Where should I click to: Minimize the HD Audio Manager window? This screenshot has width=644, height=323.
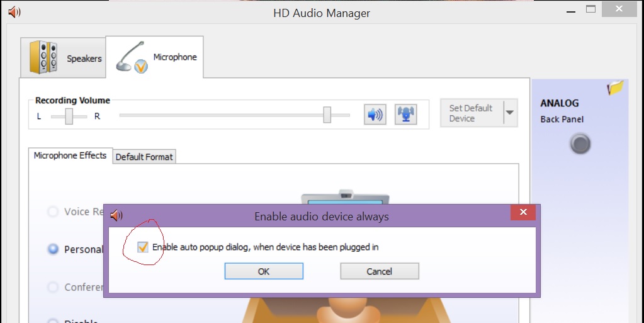click(570, 11)
